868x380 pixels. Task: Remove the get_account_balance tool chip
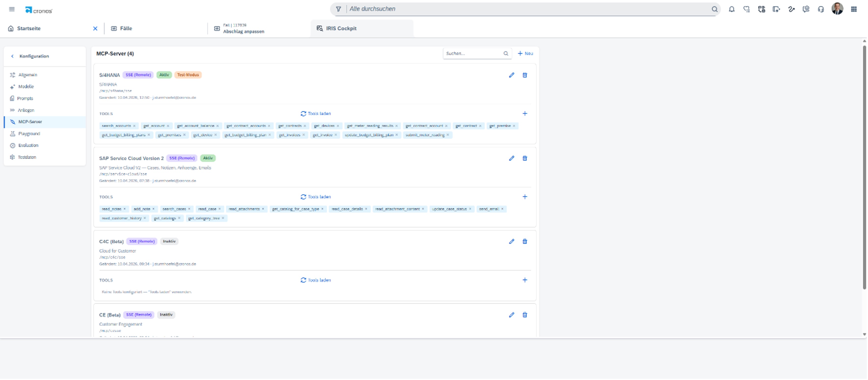click(x=217, y=126)
